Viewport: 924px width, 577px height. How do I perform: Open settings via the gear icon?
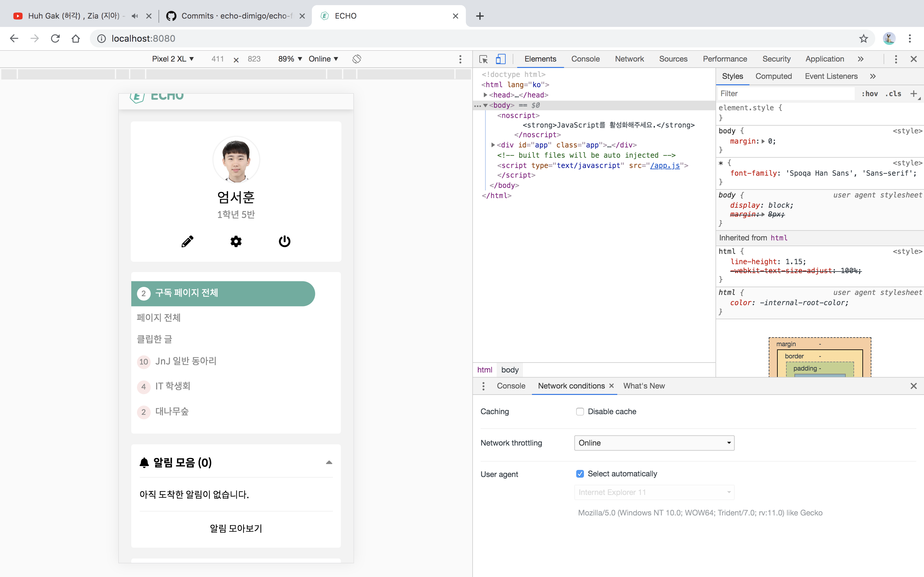(x=236, y=241)
